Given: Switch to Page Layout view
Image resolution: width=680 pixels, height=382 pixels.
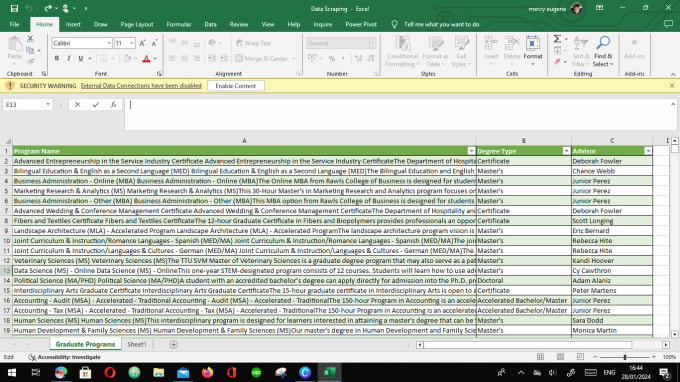Looking at the screenshot, I should pyautogui.click(x=560, y=357).
